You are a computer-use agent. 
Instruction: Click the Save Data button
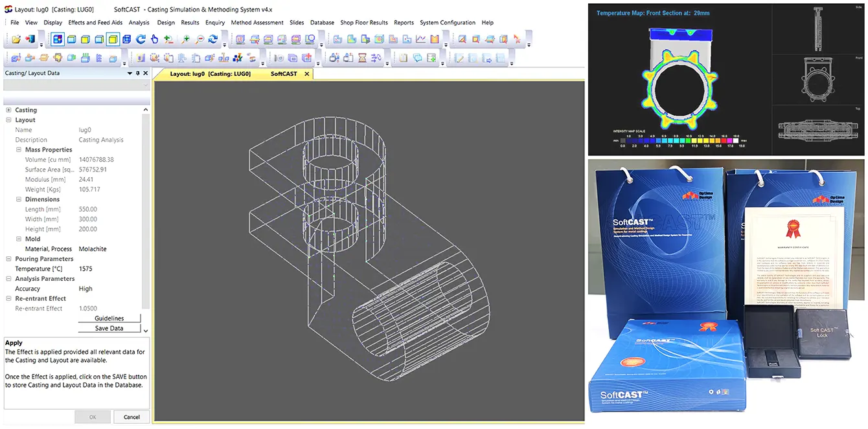[x=109, y=328]
